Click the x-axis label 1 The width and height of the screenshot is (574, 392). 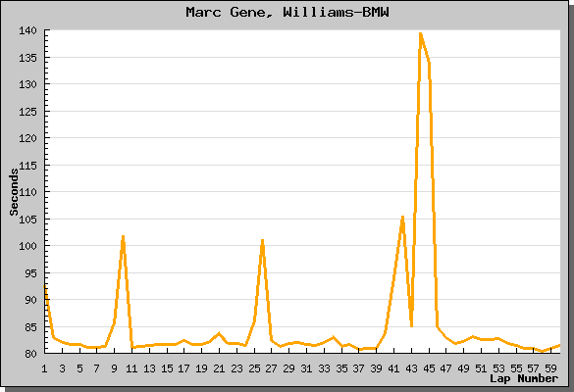pyautogui.click(x=44, y=368)
